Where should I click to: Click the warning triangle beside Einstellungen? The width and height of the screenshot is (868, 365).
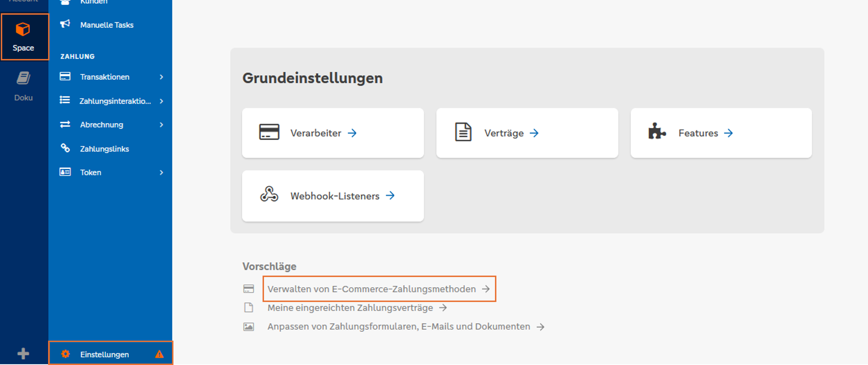tap(159, 354)
